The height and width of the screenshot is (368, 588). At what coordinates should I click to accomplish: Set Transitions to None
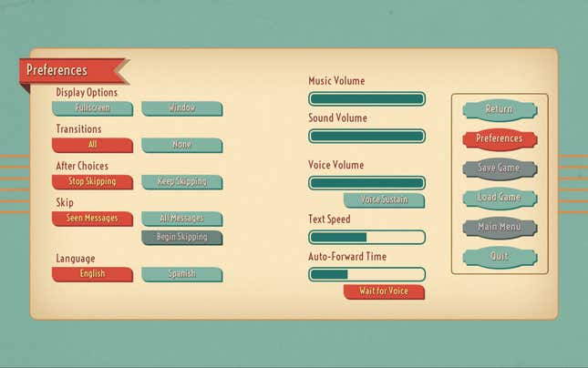pos(182,145)
